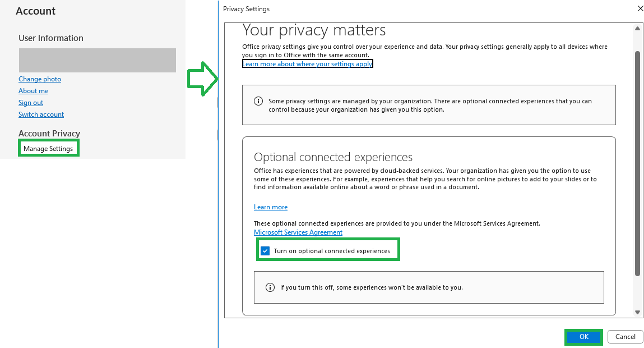Confirm privacy settings with OK
Screen dimensions: 644x348
point(583,336)
